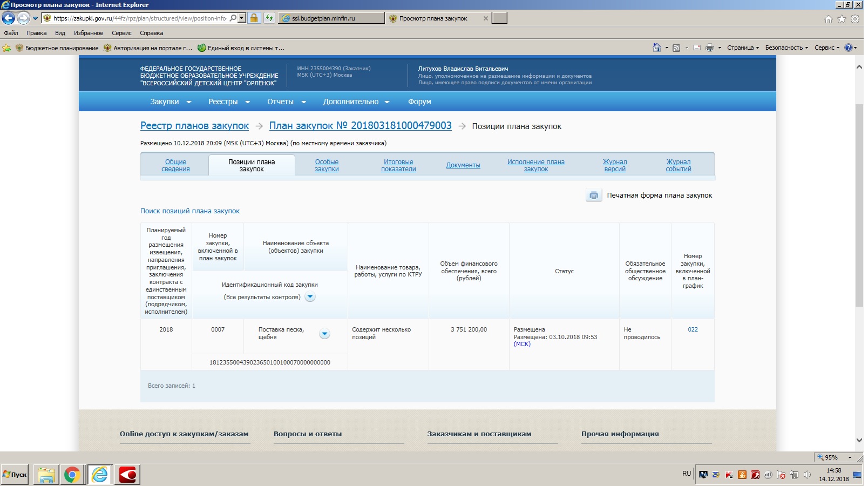Expand details for Поставка песка, щебня
The image size is (868, 486).
coord(324,334)
